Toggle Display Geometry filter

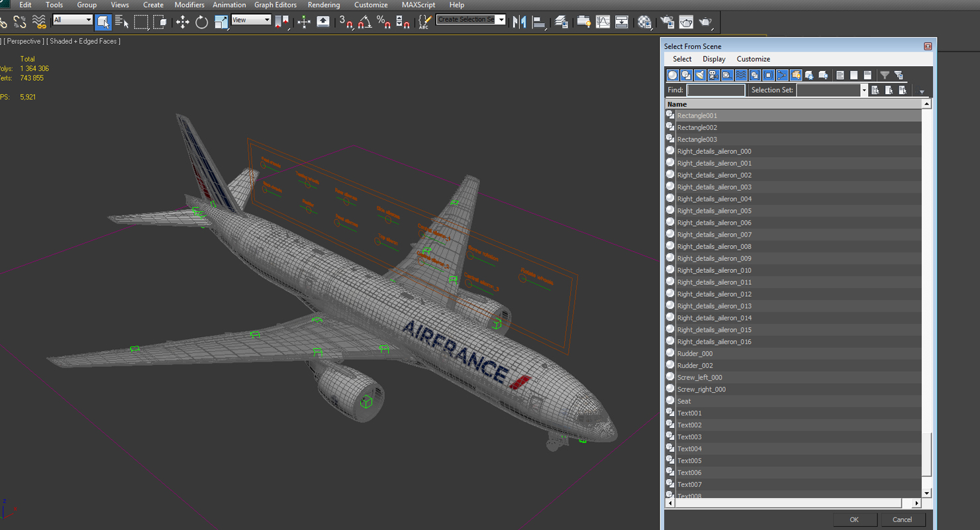coord(673,75)
